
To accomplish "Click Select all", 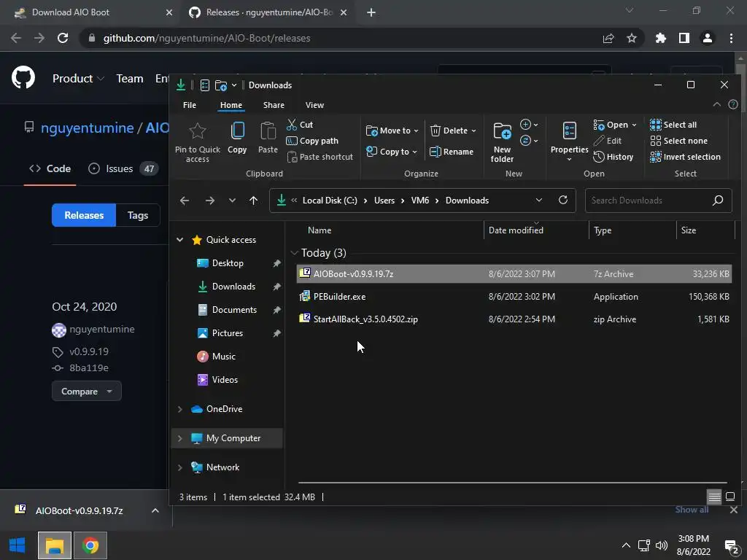I will [673, 125].
